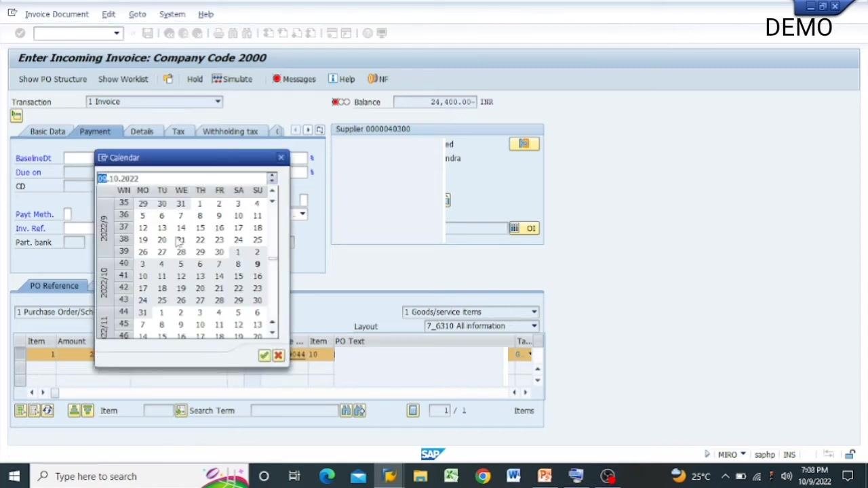
Task: Click the position cursor icon near item counter
Action: coord(413,411)
